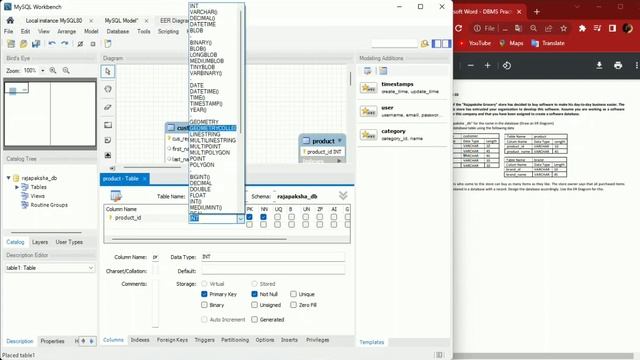Switch to the Layers tab

pyautogui.click(x=40, y=242)
